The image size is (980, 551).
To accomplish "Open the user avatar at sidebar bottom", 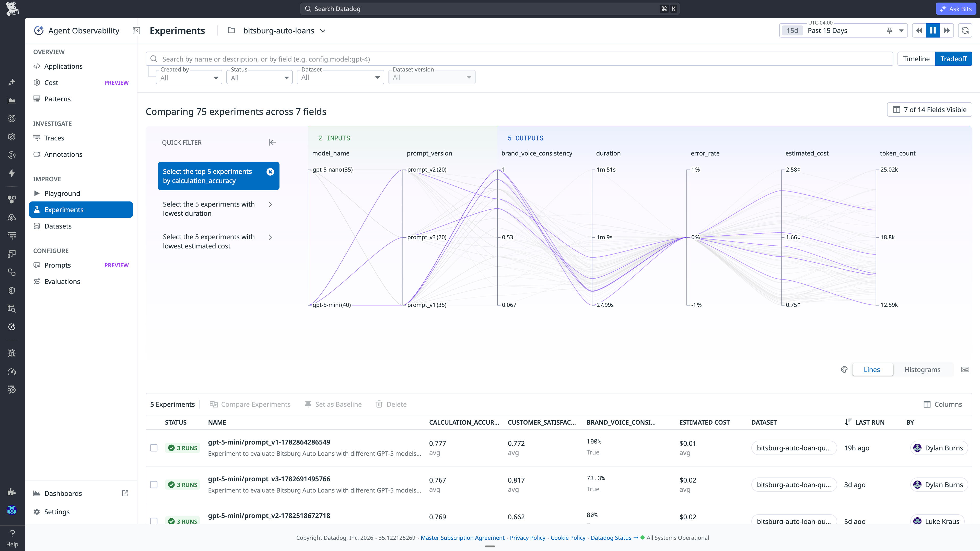I will coord(12,510).
